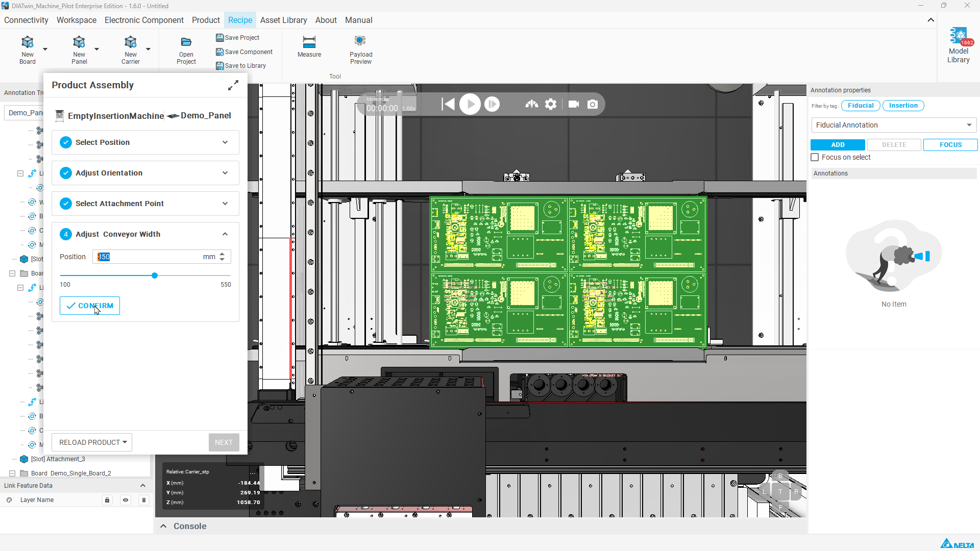Expand the Adjust Orientation step
This screenshot has width=980, height=551.
(x=225, y=173)
